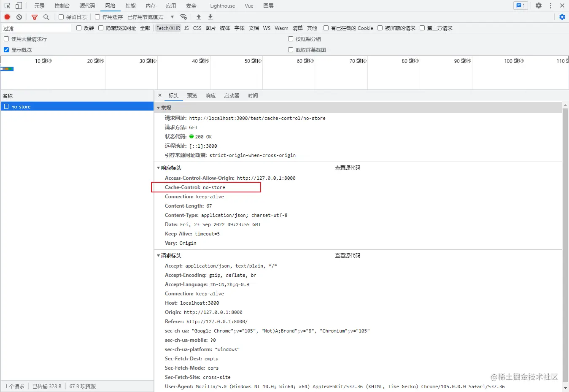The height and width of the screenshot is (392, 569).
Task: Select the no-store request row
Action: 77,107
